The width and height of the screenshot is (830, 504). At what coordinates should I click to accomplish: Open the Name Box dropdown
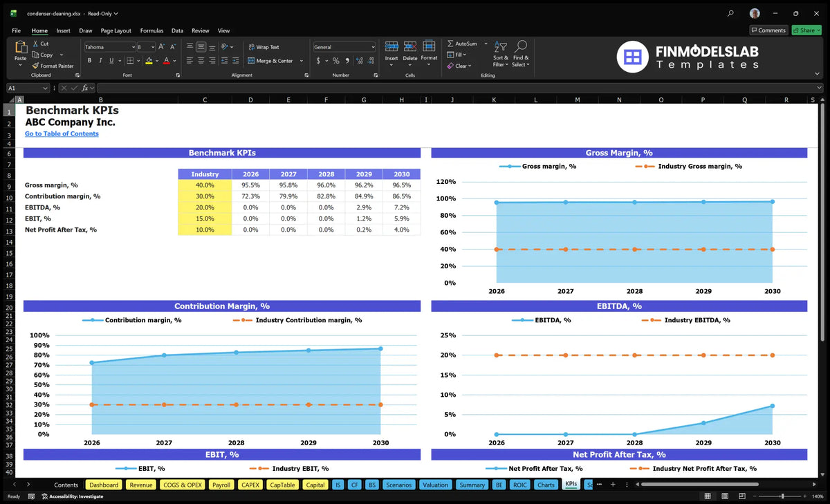point(46,88)
